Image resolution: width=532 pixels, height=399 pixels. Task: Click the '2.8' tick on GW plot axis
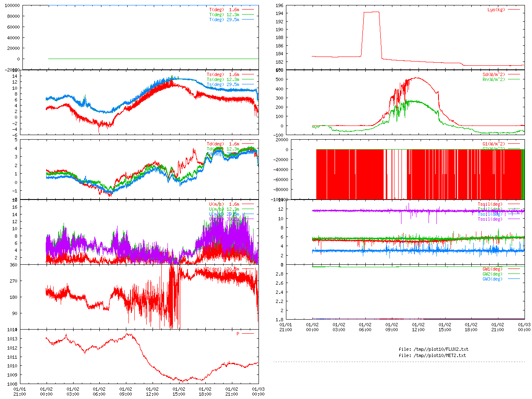(279, 274)
